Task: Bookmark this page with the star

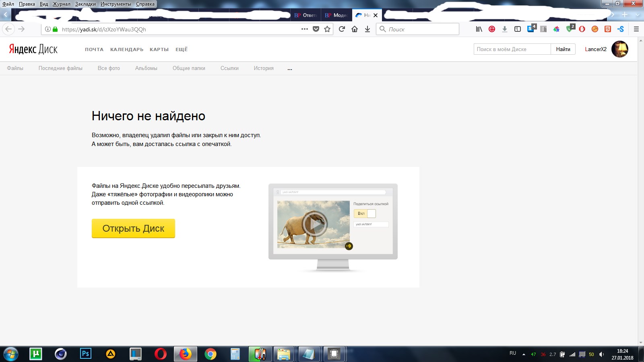Action: [x=327, y=29]
